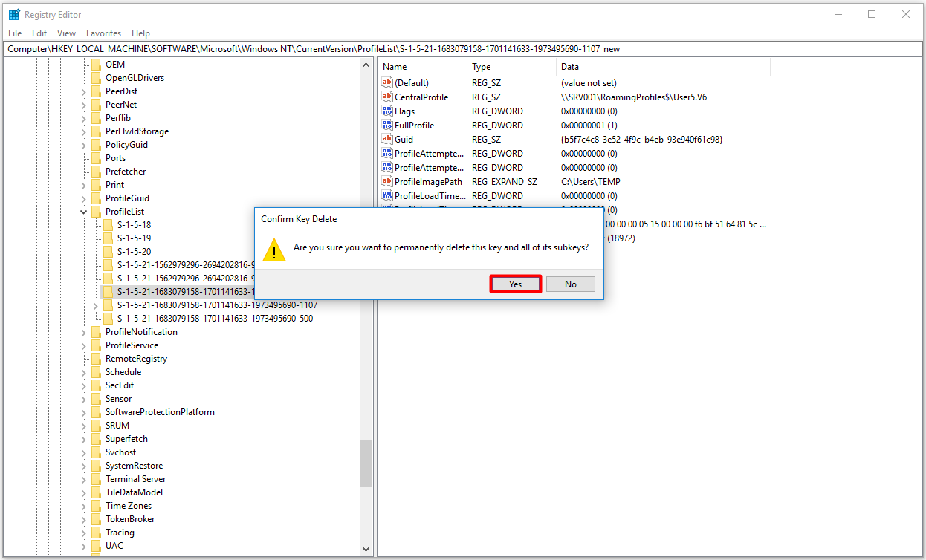Screen dimensions: 926x560
Task: Click the TokenBroker folder icon
Action: point(96,519)
